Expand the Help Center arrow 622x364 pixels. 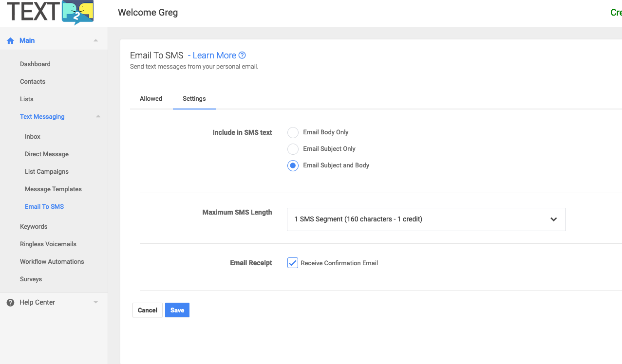tap(96, 302)
